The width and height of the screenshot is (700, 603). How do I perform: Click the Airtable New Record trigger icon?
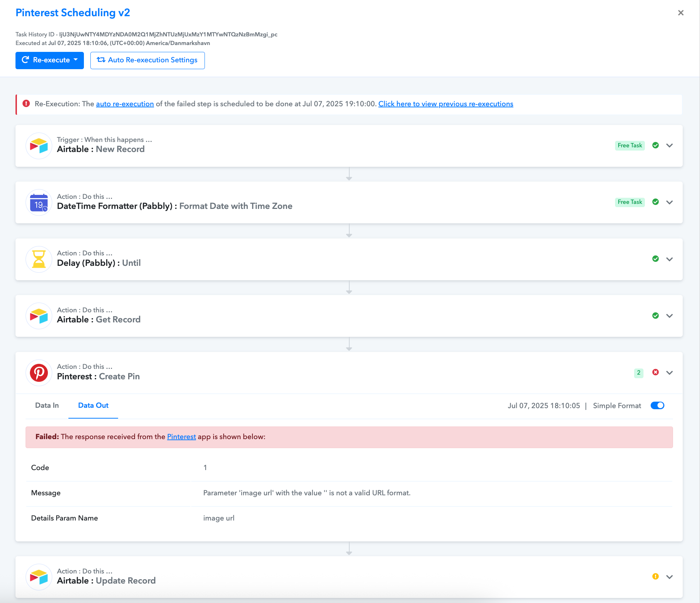39,146
